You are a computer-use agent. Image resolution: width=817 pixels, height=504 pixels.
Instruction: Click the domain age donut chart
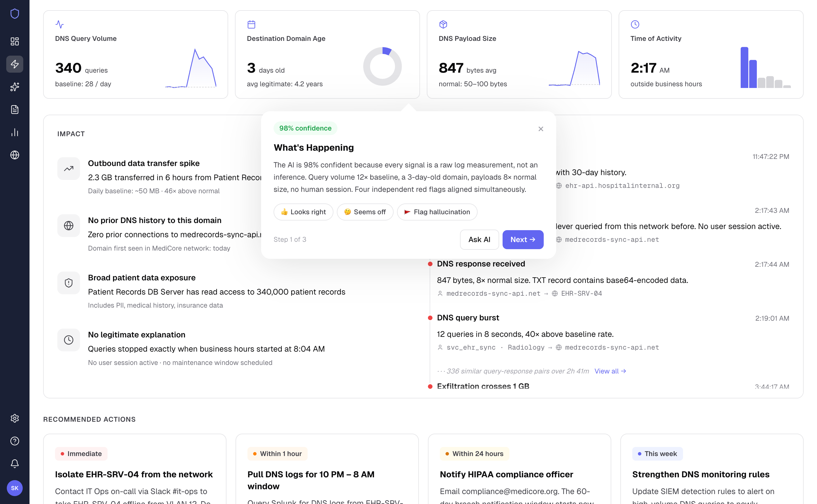coord(382,66)
